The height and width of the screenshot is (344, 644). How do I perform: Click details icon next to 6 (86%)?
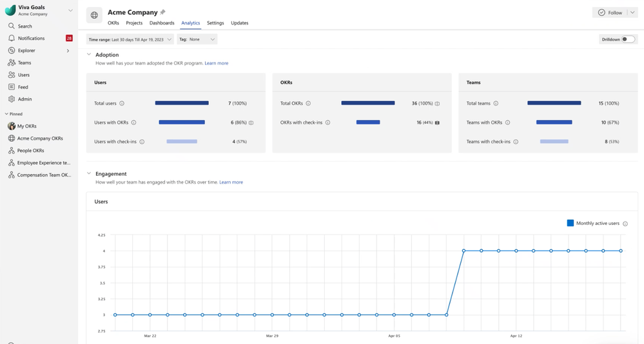[251, 123]
